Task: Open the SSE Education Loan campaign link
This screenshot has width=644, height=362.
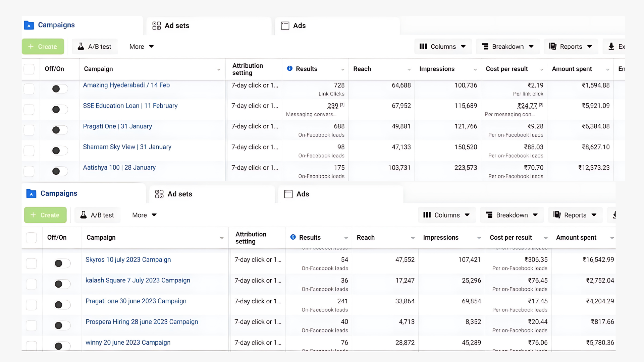Action: [x=130, y=106]
